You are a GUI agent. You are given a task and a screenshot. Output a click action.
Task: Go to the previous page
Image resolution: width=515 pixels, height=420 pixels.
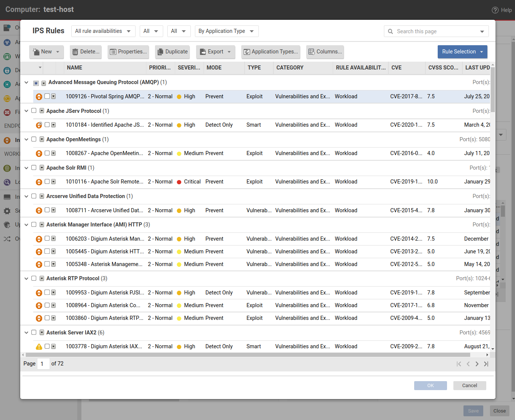point(468,364)
